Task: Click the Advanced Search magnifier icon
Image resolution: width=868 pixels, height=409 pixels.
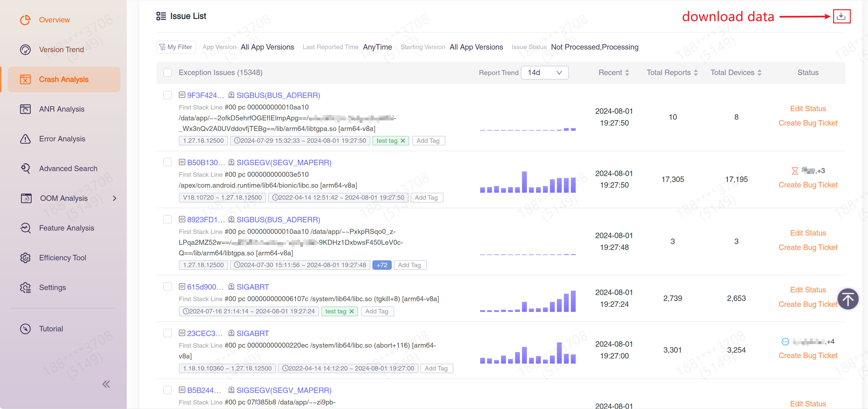Action: click(x=25, y=169)
